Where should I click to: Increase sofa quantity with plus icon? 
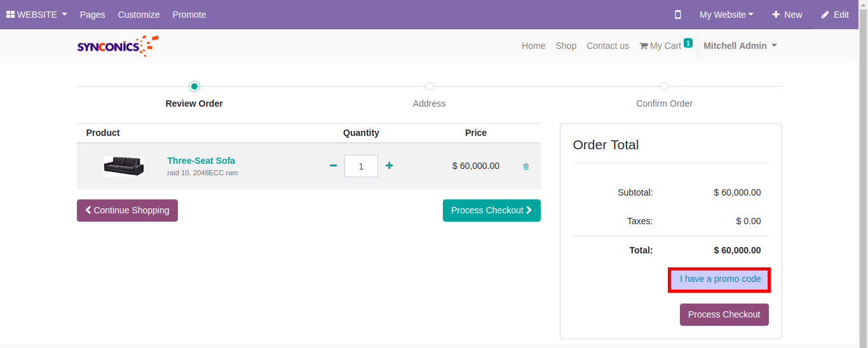[390, 166]
